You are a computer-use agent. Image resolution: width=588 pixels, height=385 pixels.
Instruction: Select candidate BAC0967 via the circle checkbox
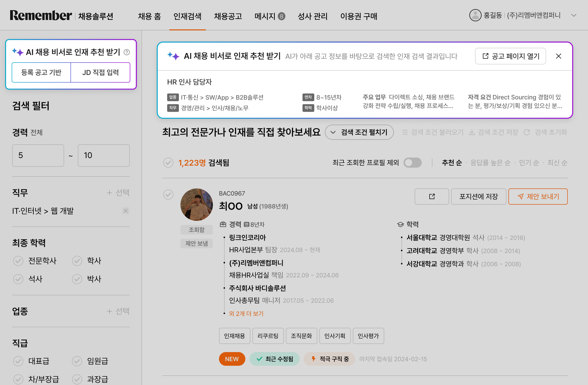[168, 194]
